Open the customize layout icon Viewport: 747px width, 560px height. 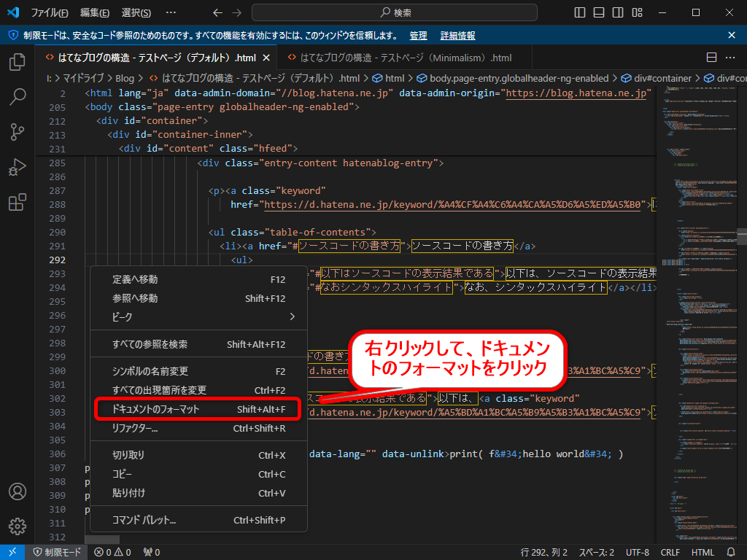coord(637,12)
